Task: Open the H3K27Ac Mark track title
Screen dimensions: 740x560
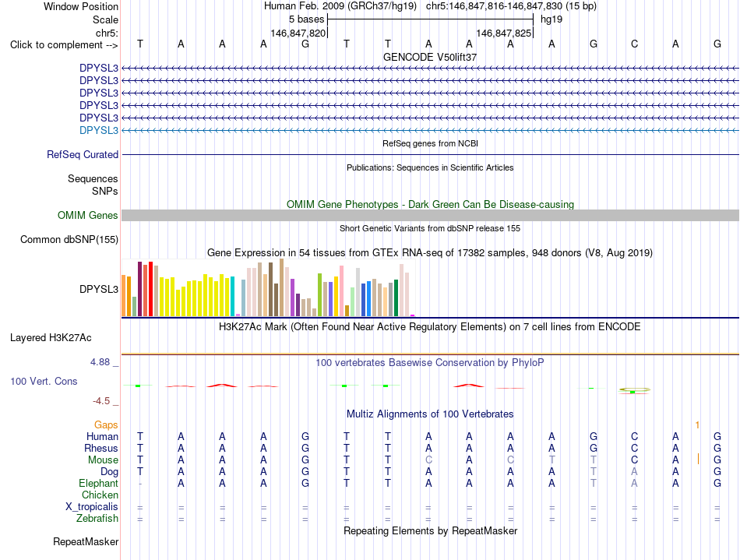Action: coord(430,327)
